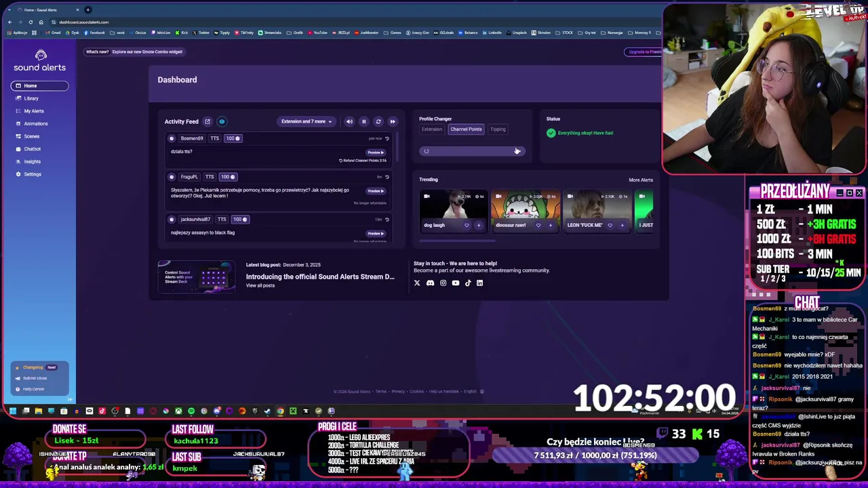The height and width of the screenshot is (488, 868).
Task: Select the Extension profile tab
Action: click(432, 129)
